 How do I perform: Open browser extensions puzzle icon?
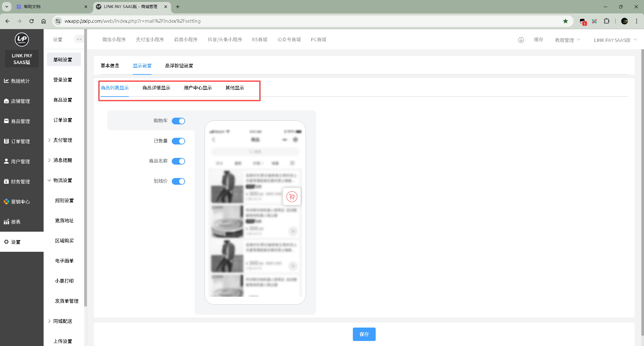[606, 21]
